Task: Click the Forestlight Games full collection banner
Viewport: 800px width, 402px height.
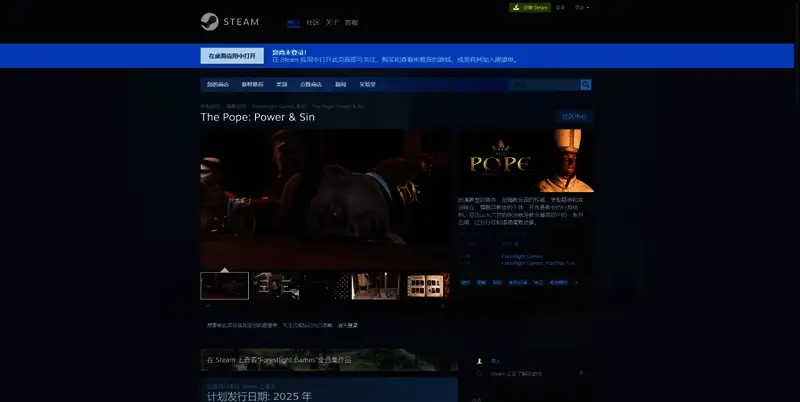Action: coord(329,359)
